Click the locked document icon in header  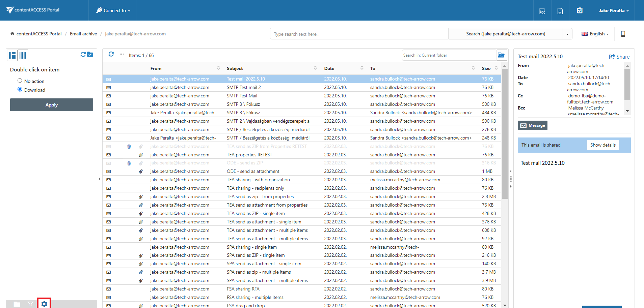click(560, 11)
